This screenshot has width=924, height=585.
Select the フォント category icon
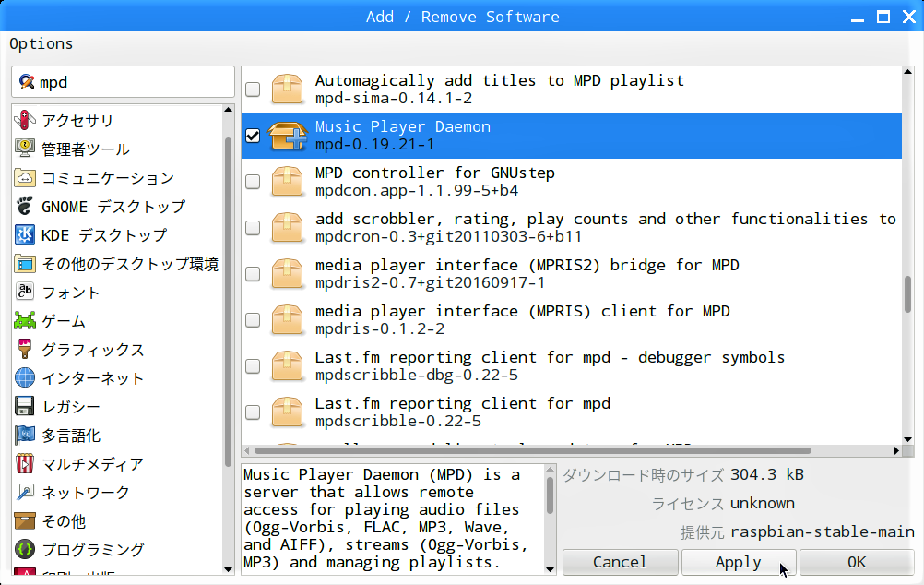[25, 292]
